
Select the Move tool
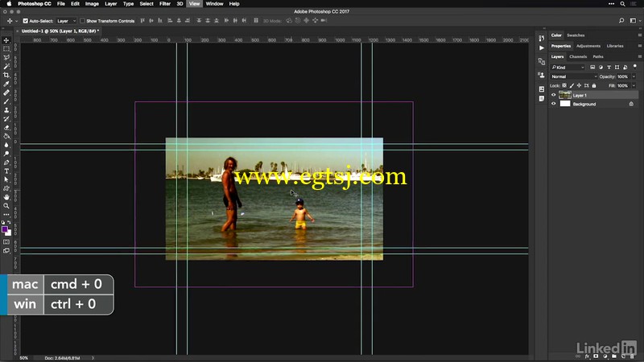[x=6, y=40]
